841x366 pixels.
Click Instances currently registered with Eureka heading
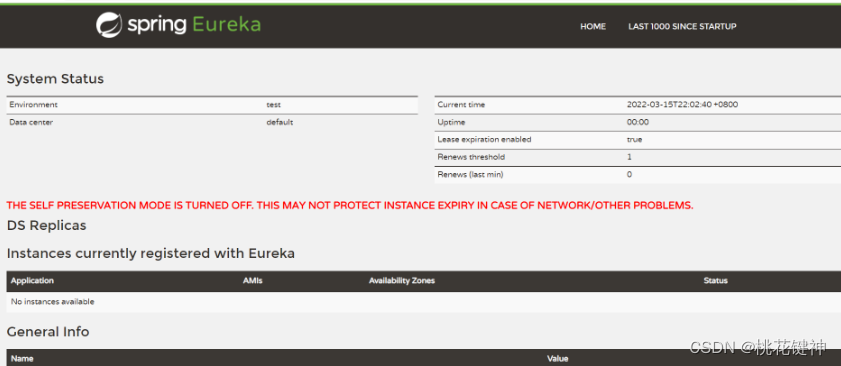[151, 253]
